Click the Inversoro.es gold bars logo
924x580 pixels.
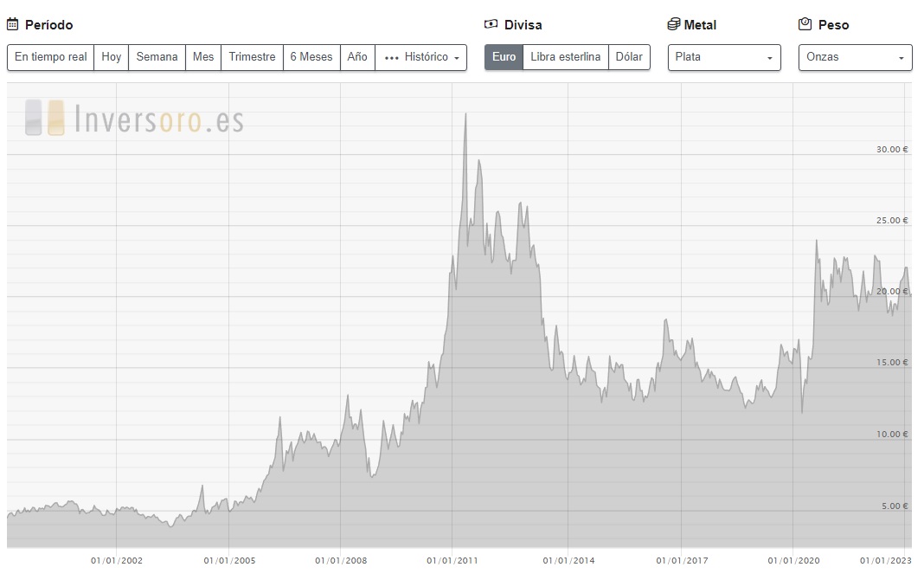click(x=45, y=118)
